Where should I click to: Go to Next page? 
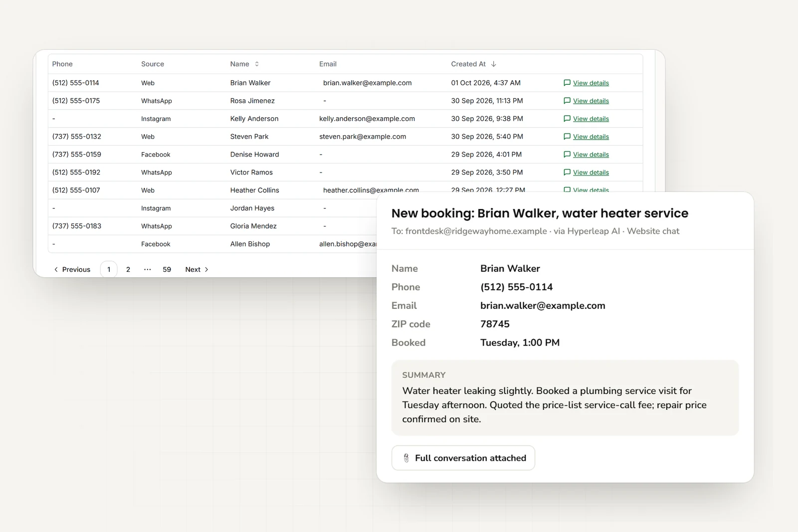[197, 269]
